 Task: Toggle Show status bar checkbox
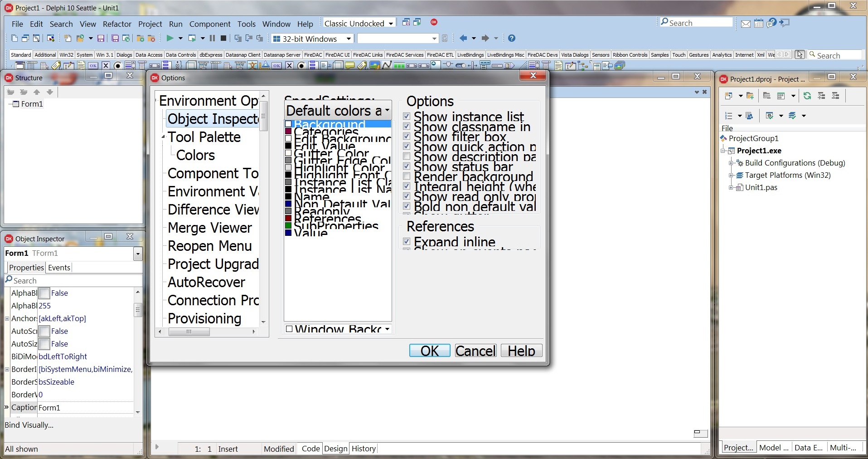click(x=407, y=166)
